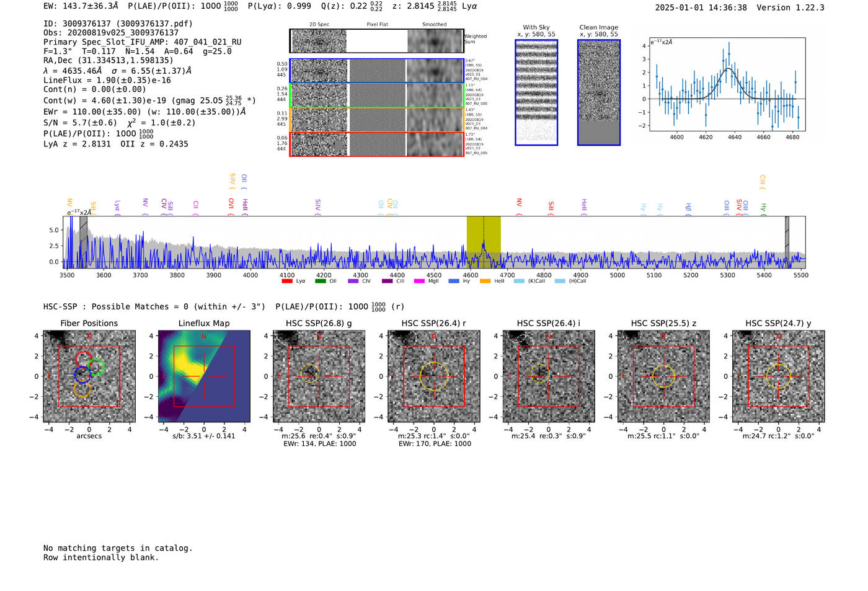Click the Primary Spec_Slot_IFU_AMP line
Viewport: 868px width, 591px height.
pos(143,42)
